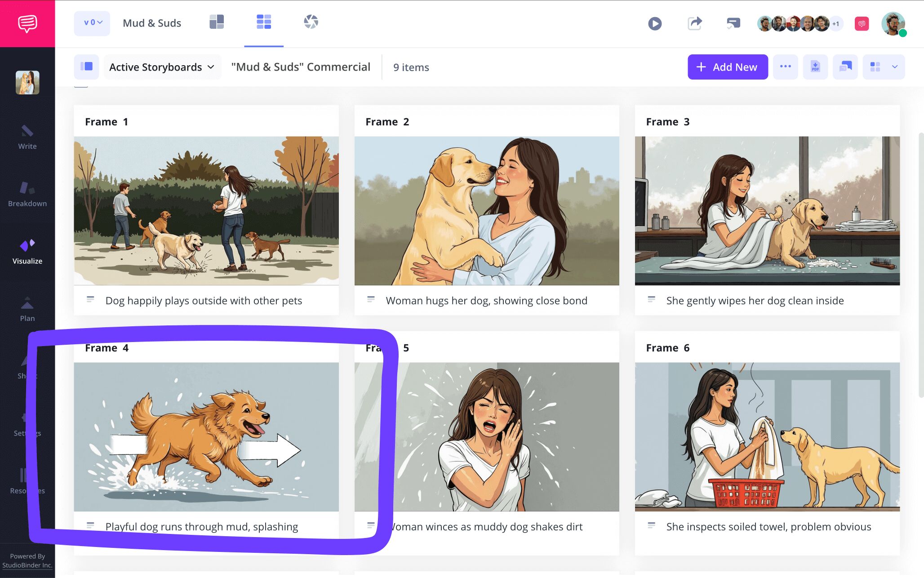Click the Add New button
This screenshot has height=578, width=924.
pyautogui.click(x=728, y=67)
